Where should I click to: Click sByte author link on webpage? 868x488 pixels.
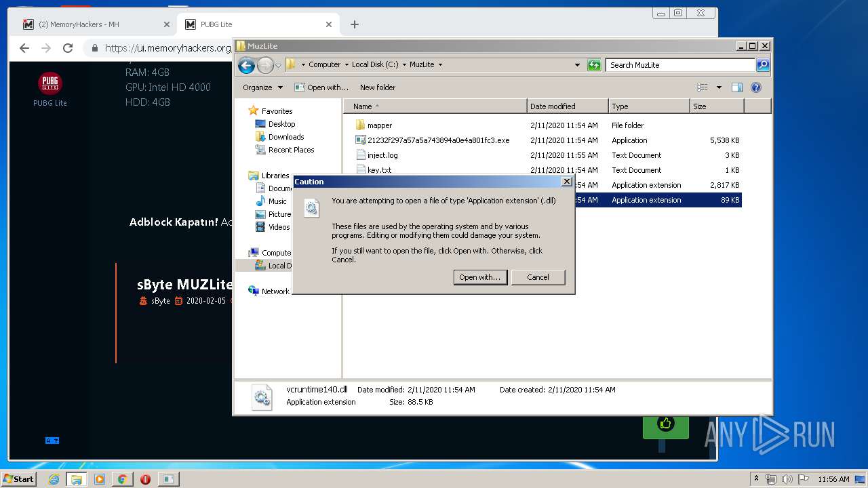tap(161, 301)
